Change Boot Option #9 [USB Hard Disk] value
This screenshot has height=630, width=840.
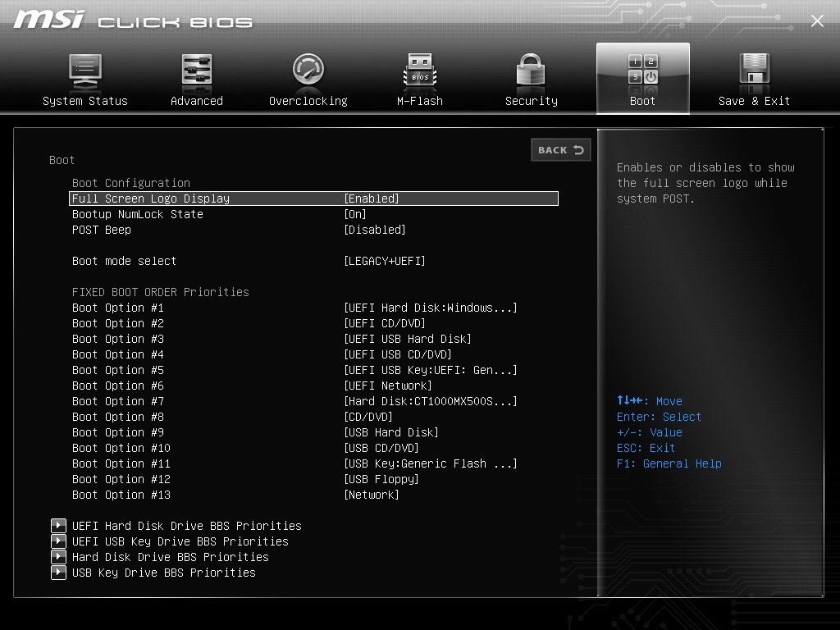coord(391,432)
